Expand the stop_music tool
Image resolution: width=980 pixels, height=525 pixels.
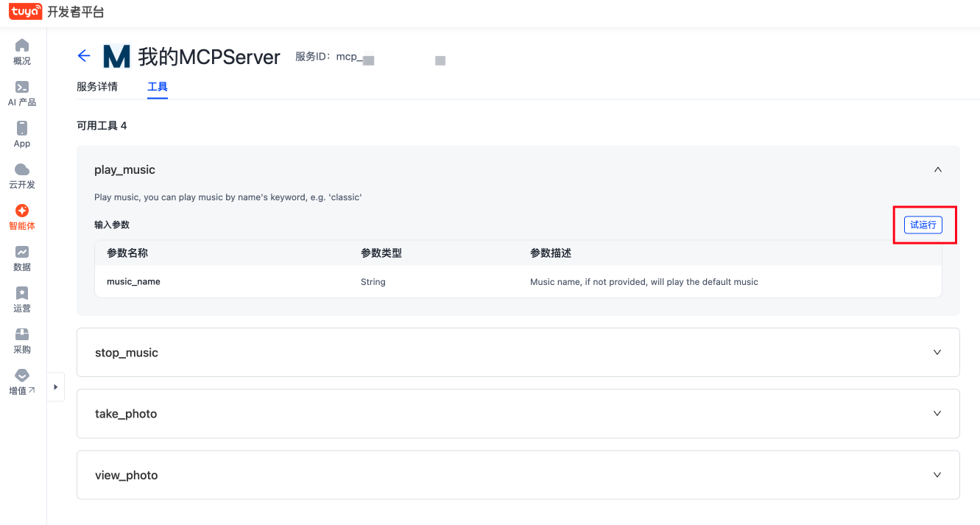[x=937, y=352]
